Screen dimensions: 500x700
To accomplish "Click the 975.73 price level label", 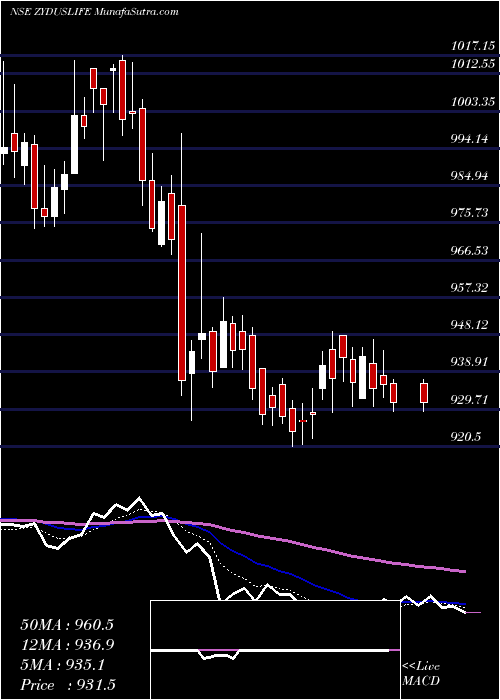I will pos(469,213).
